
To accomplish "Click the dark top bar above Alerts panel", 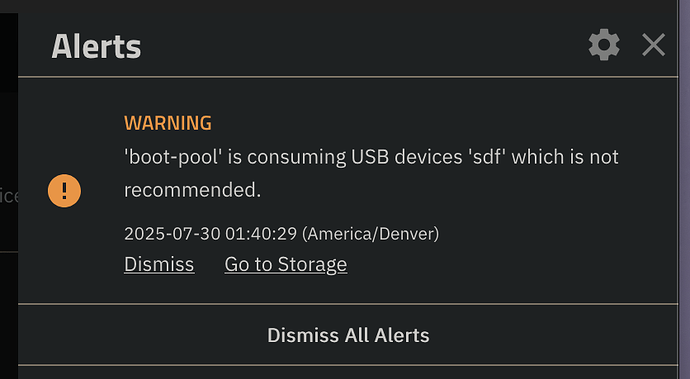I will pos(339,6).
